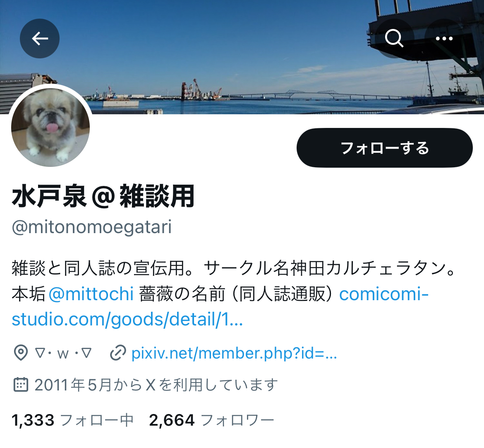Open the three-dot more options menu
Viewport: 484px width, 448px height.
[444, 39]
